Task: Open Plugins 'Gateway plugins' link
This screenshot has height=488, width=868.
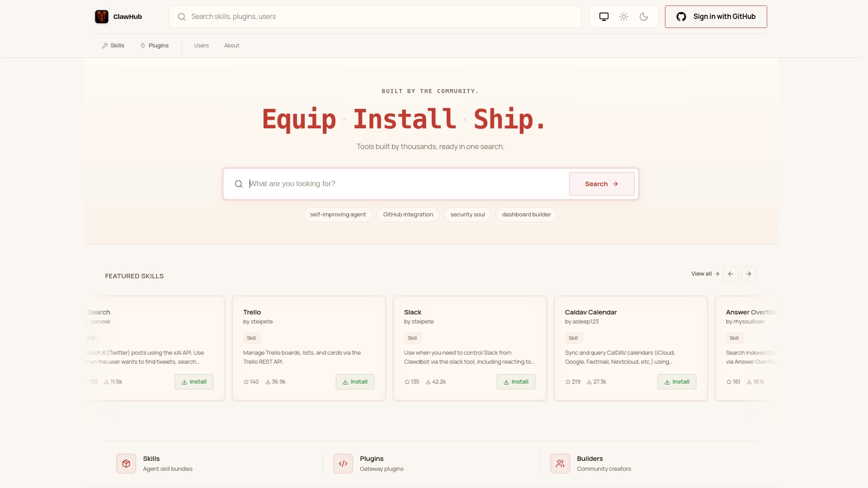Action: (x=382, y=469)
